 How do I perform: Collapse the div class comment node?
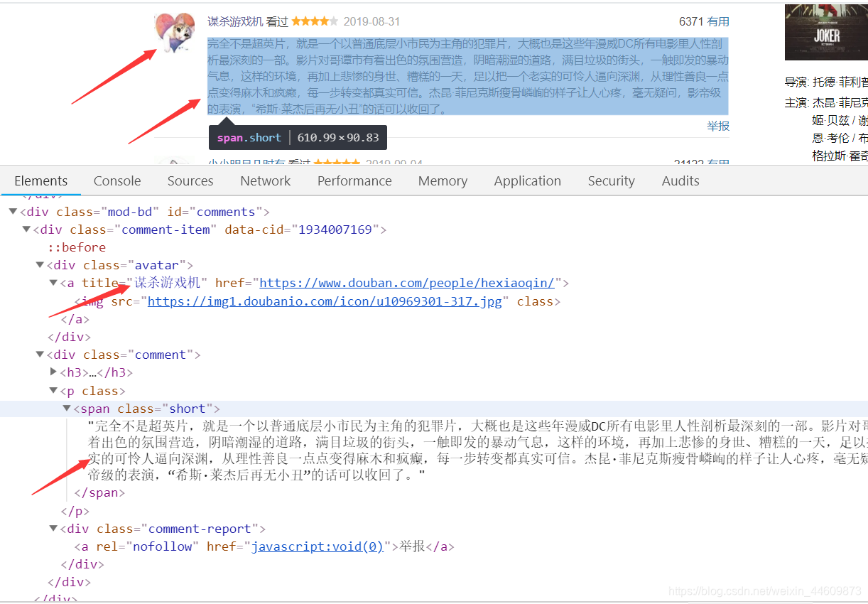tap(40, 355)
